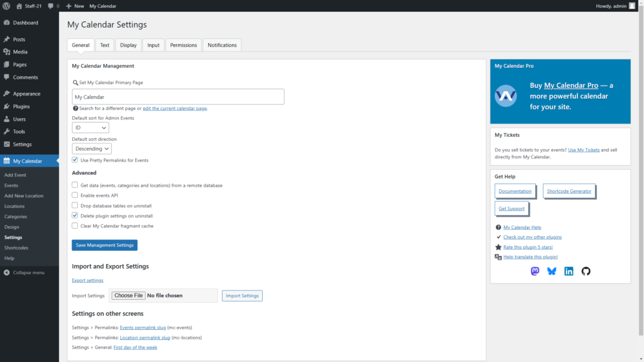The image size is (644, 362).
Task: Click the LinkedIn icon in Get Help
Action: tap(569, 271)
